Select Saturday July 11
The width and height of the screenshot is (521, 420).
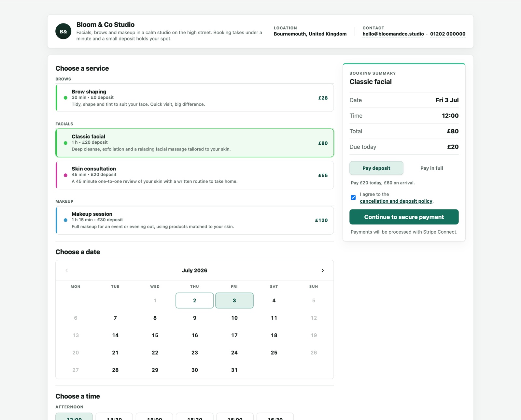[x=274, y=318]
